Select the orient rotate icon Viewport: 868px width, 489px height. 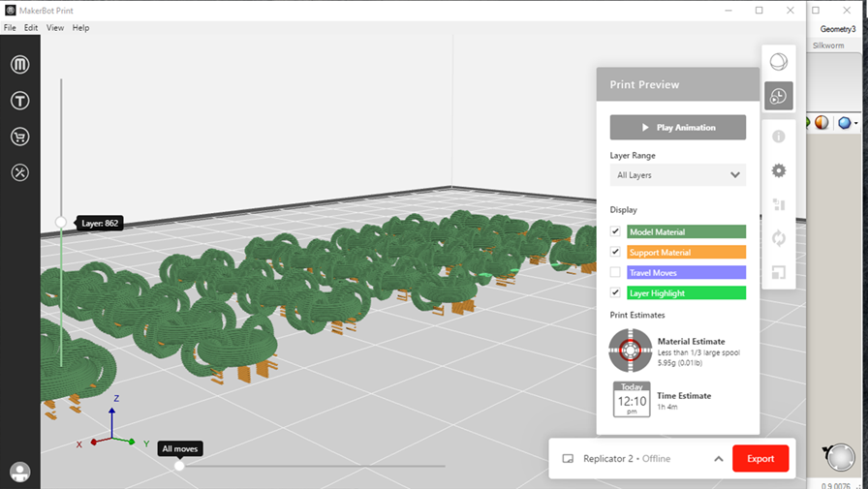(778, 238)
